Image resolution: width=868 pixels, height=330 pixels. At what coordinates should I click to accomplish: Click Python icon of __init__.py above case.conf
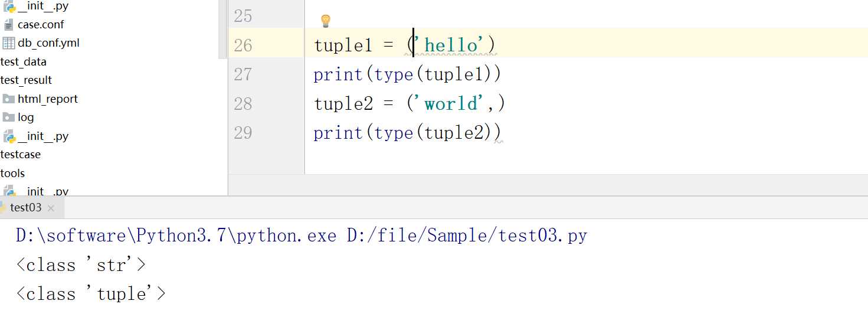[8, 6]
